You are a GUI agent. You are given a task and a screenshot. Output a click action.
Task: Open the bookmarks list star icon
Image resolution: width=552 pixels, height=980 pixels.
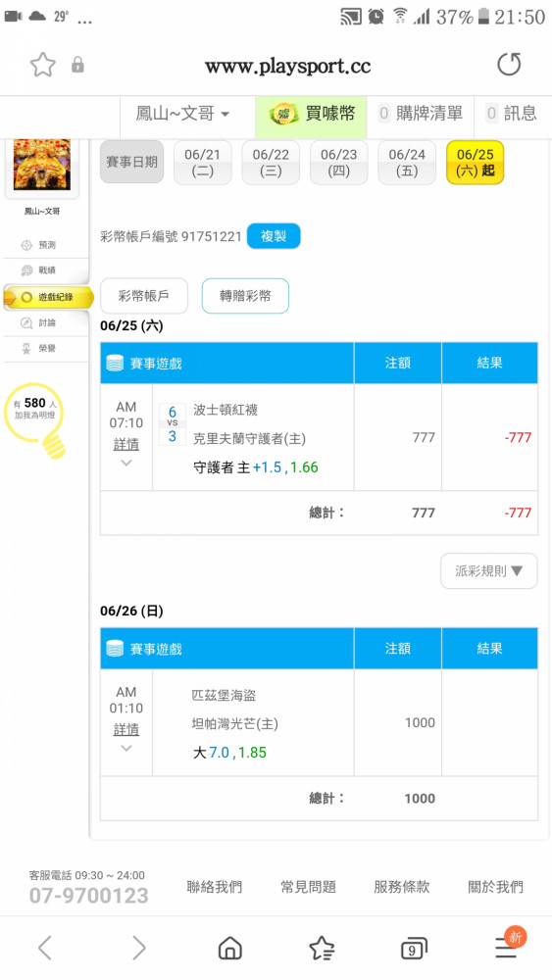(322, 948)
